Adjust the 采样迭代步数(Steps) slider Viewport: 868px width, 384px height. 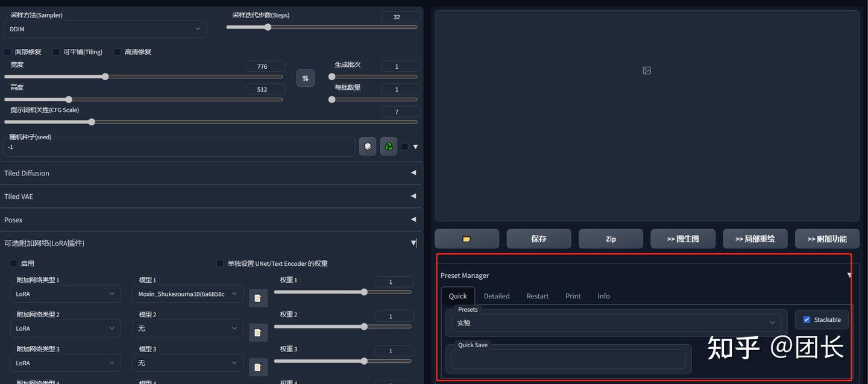point(322,27)
